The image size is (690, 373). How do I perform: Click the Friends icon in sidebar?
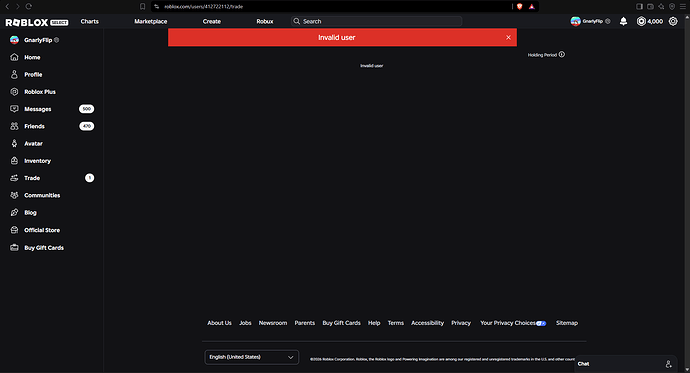(15, 126)
